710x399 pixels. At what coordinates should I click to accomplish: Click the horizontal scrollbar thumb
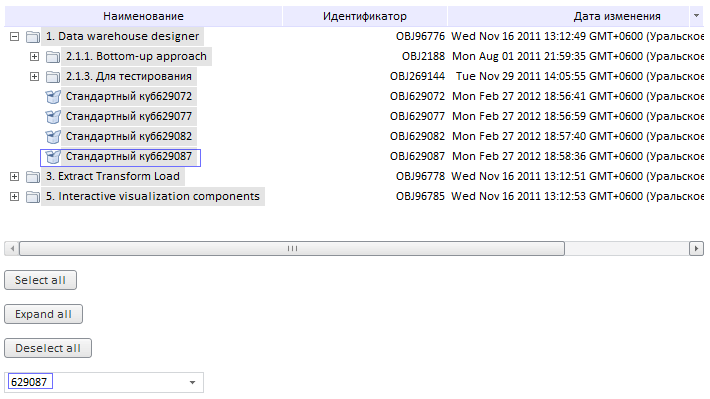292,248
